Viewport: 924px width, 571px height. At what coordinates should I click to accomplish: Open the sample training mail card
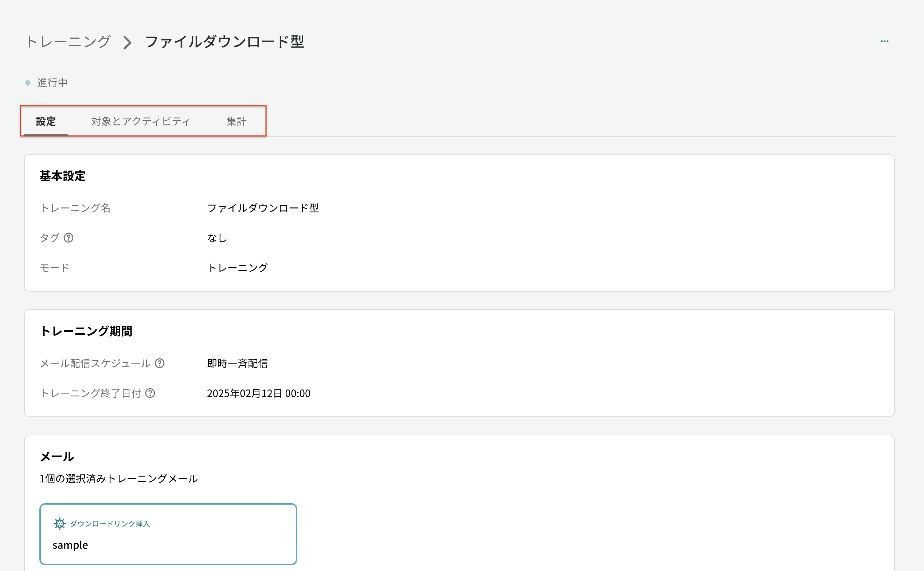pyautogui.click(x=168, y=533)
